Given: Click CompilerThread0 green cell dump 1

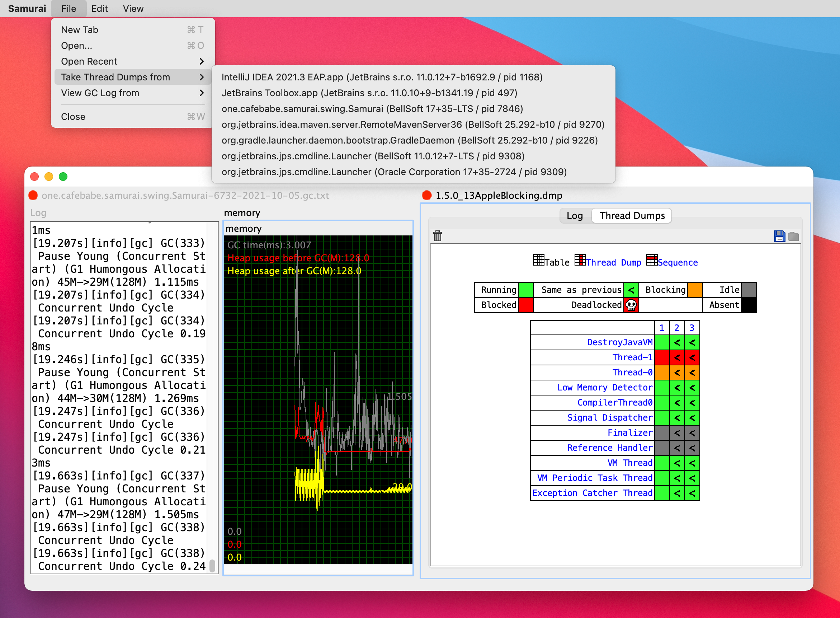Looking at the screenshot, I should click(662, 403).
